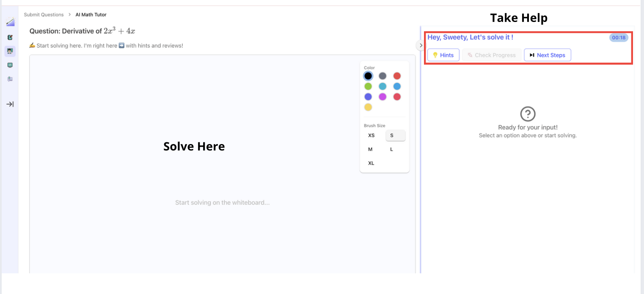Image resolution: width=644 pixels, height=294 pixels.
Task: Click the Next Steps button
Action: [547, 54]
